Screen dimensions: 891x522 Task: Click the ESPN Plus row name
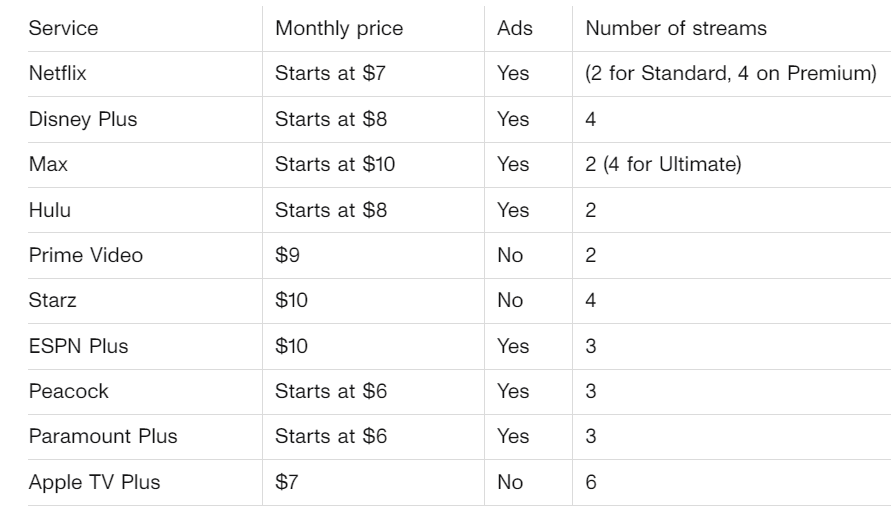[x=78, y=346]
